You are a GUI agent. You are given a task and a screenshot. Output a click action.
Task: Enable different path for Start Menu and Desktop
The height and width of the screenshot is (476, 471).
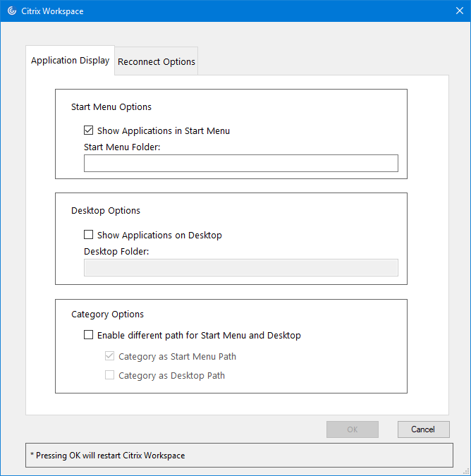pos(88,335)
